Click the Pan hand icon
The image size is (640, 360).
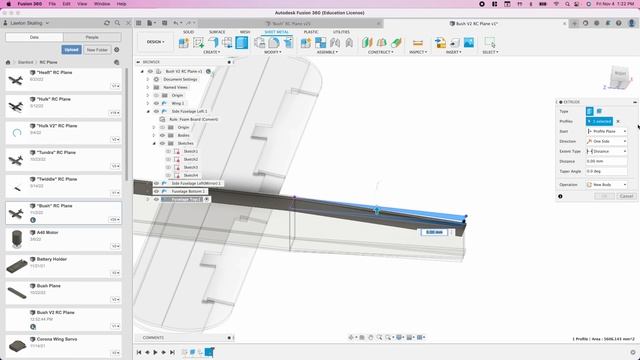(371, 338)
